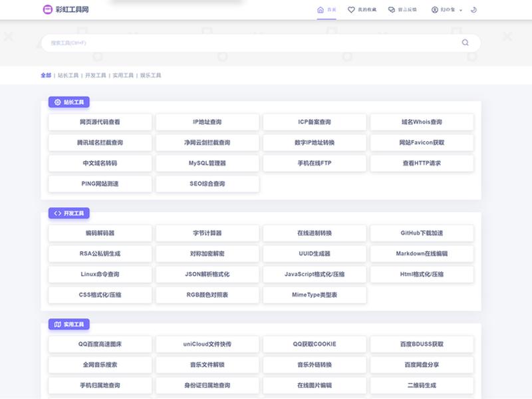532x399 pixels.
Task: Open SEO综合查询 tool
Action: [x=207, y=184]
